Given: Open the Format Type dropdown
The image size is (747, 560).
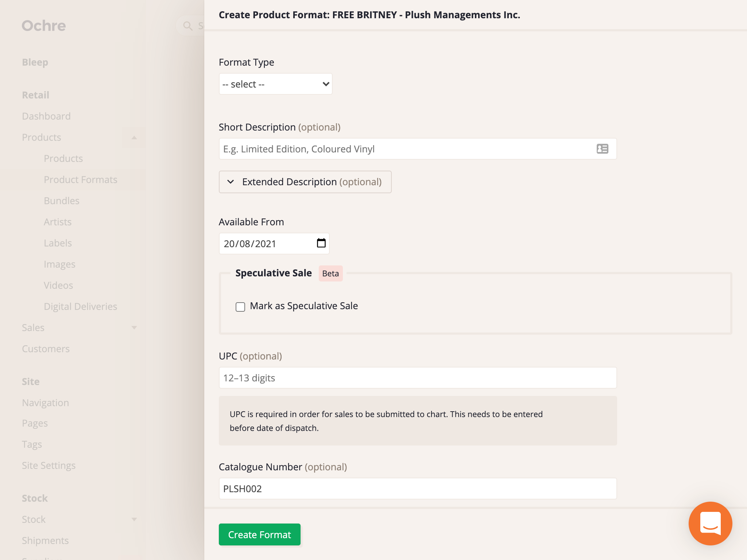Looking at the screenshot, I should (276, 84).
